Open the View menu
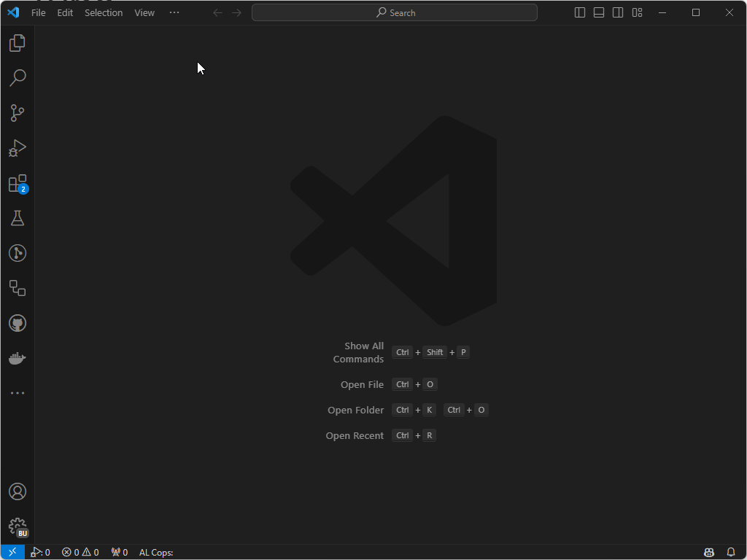Viewport: 747px width, 560px height. click(x=144, y=13)
